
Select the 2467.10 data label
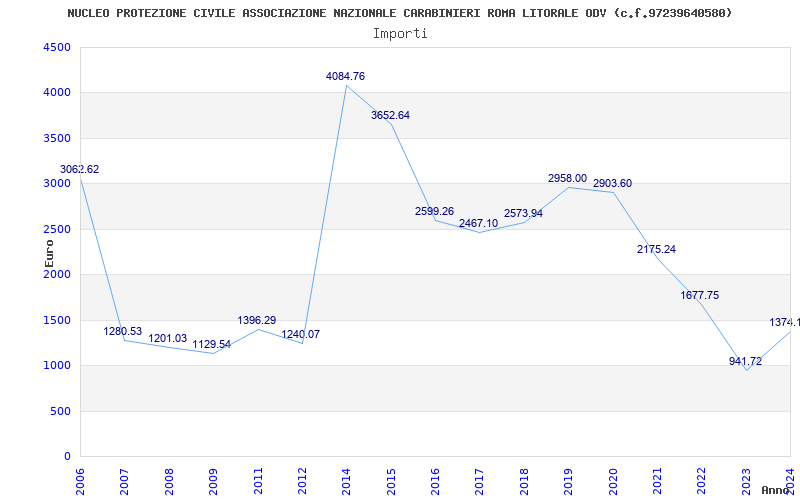coord(478,223)
